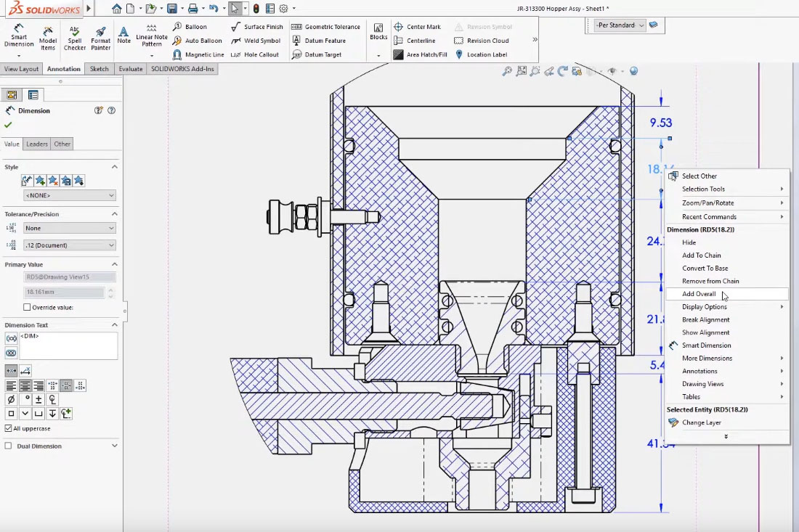Draw a Revision Cloud
The height and width of the screenshot is (532, 799).
point(481,40)
